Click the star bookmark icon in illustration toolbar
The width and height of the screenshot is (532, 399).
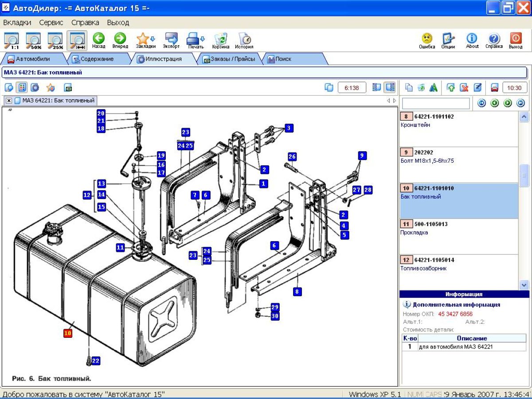point(50,87)
